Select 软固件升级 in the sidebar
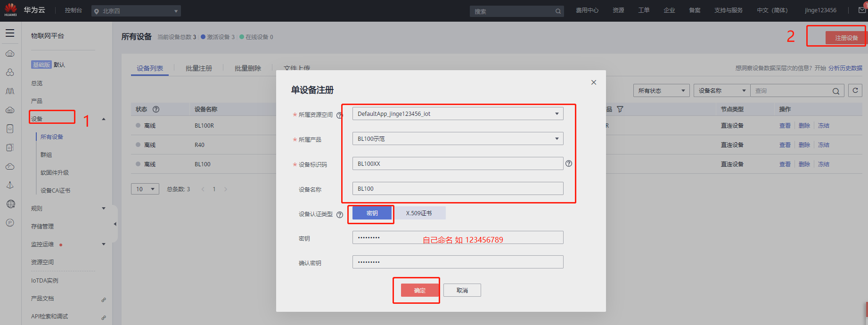This screenshot has height=325, width=868. (x=55, y=173)
